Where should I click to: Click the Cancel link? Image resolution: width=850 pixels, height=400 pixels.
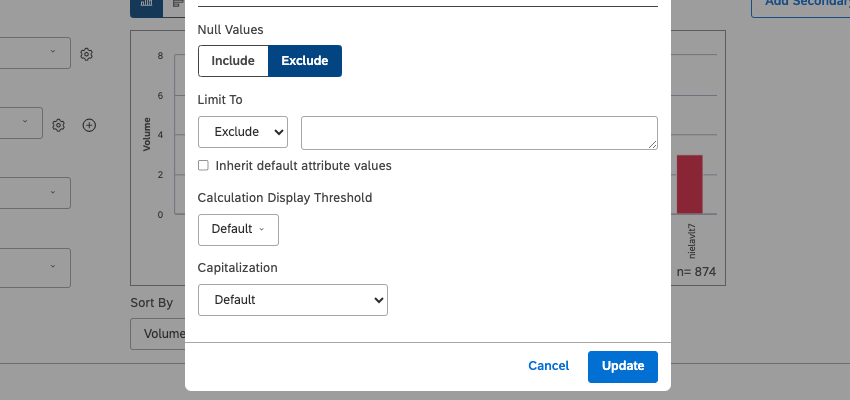pyautogui.click(x=548, y=366)
